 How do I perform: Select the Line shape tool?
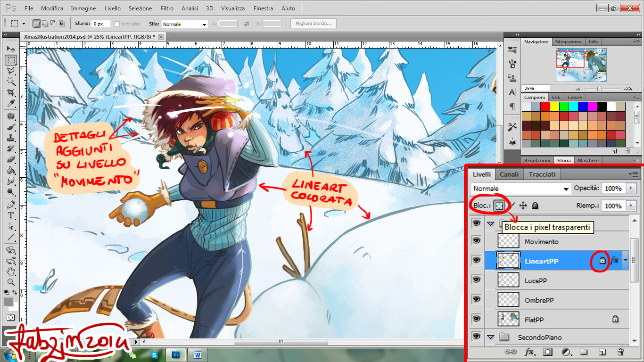click(x=11, y=237)
